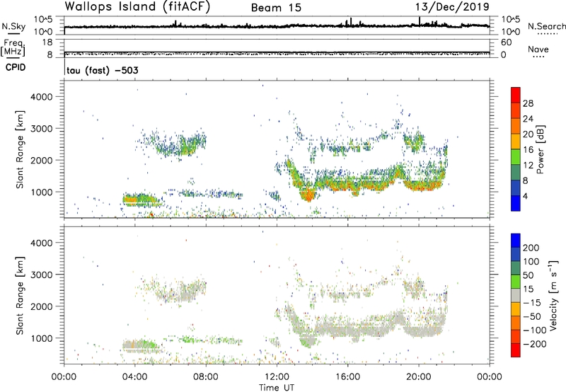Click the "4" power colorbar label
Screen dimensions: 566x392
click(x=525, y=196)
